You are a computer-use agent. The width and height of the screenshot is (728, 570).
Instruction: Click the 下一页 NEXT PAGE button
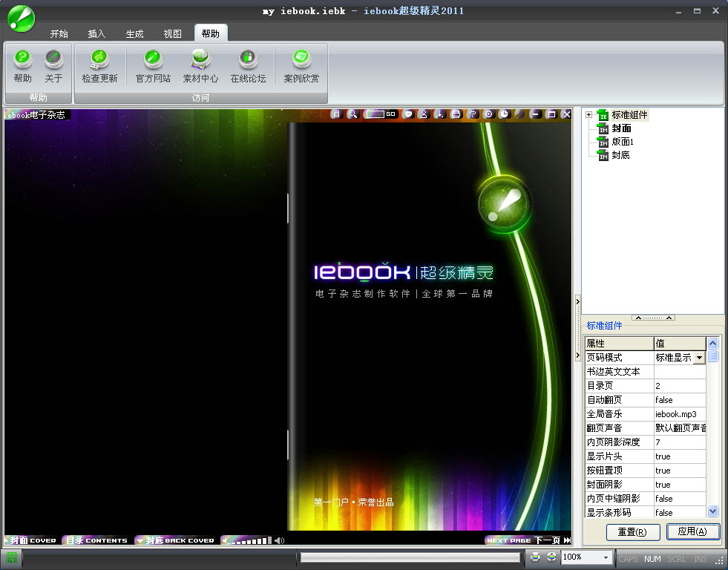tap(528, 540)
